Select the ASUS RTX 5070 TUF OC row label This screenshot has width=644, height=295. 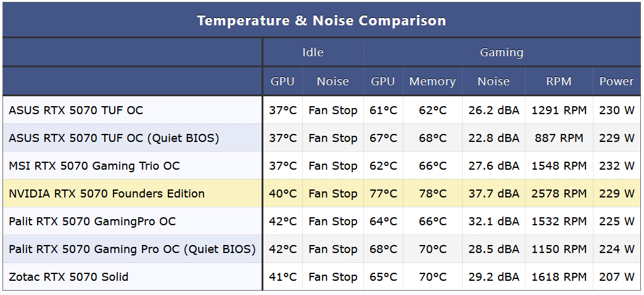pos(76,110)
